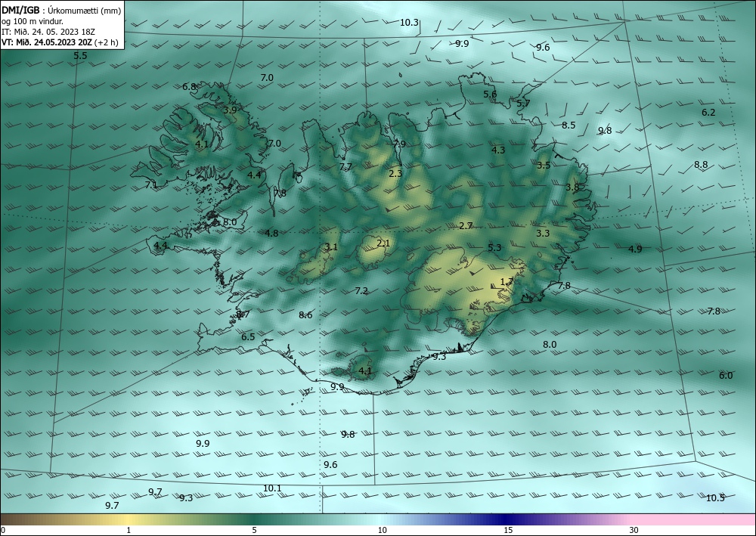756x536 pixels.
Task: Click the color scale tick label 1
Action: (129, 531)
